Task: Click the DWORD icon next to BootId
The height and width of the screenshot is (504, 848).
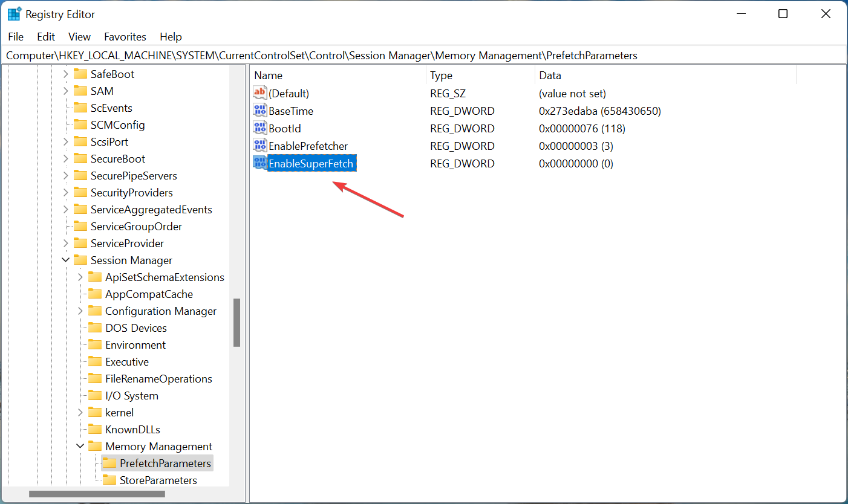Action: click(259, 128)
